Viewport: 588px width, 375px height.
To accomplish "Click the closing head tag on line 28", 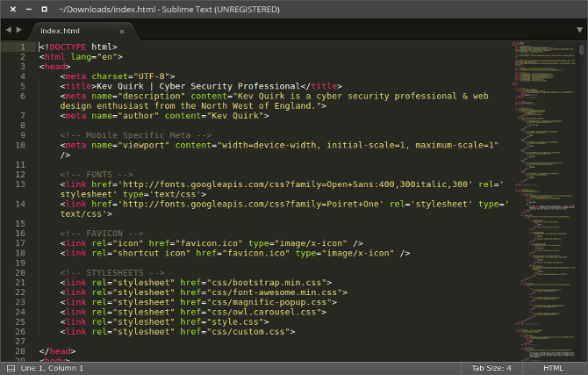I will [x=57, y=351].
